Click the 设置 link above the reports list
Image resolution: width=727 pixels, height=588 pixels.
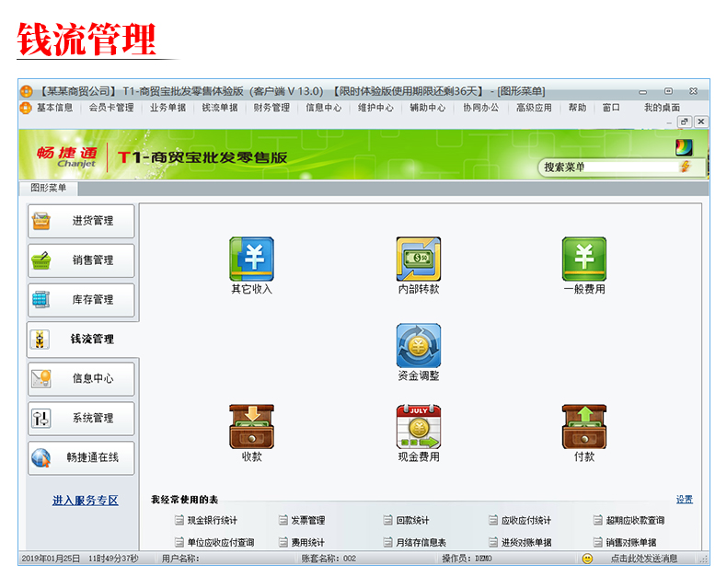684,500
